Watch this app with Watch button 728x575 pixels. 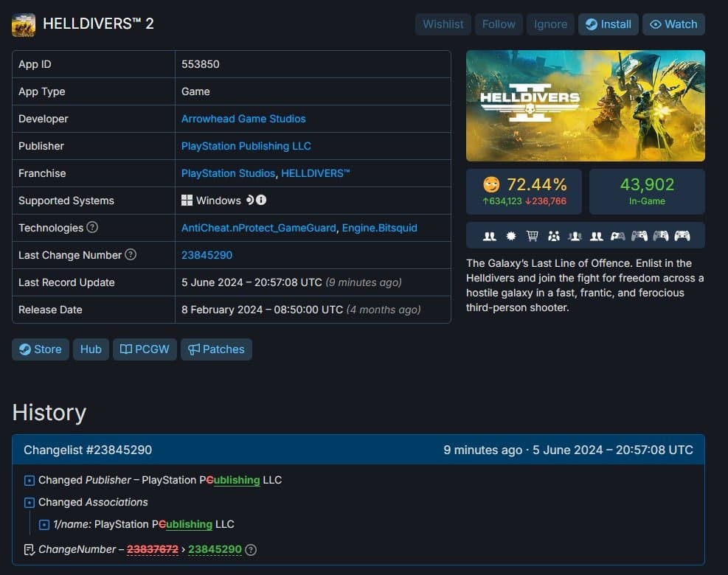tap(673, 24)
